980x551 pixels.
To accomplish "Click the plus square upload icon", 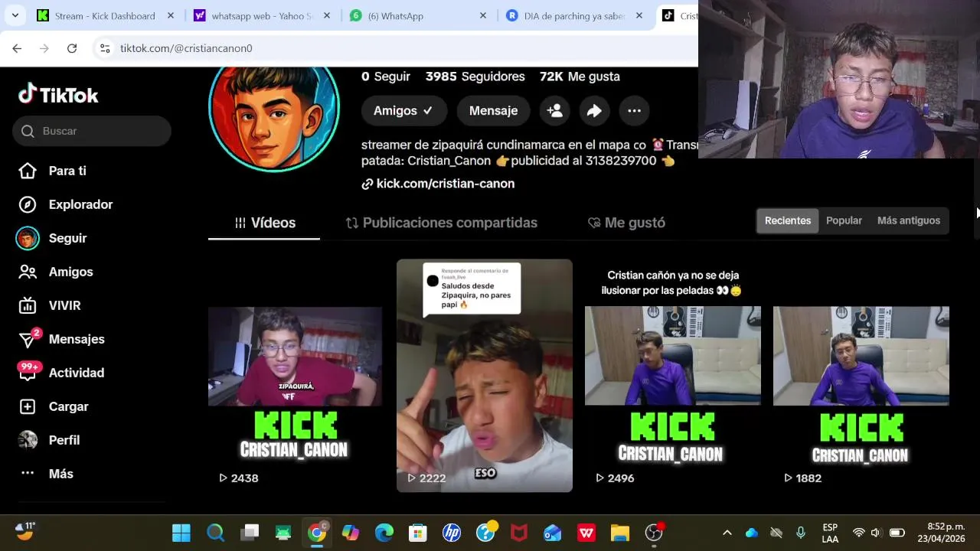I will (x=28, y=406).
